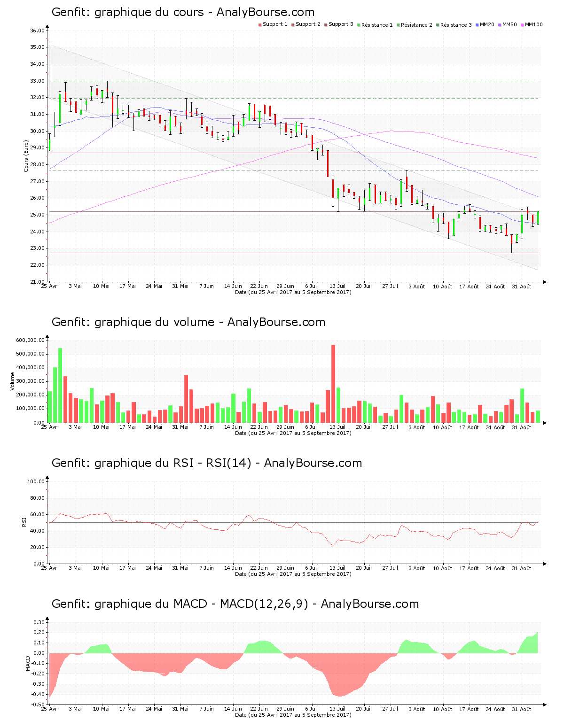Screen dimensions: 564x728
Task: Click the date range caption under the RSI chart
Action: [x=293, y=574]
